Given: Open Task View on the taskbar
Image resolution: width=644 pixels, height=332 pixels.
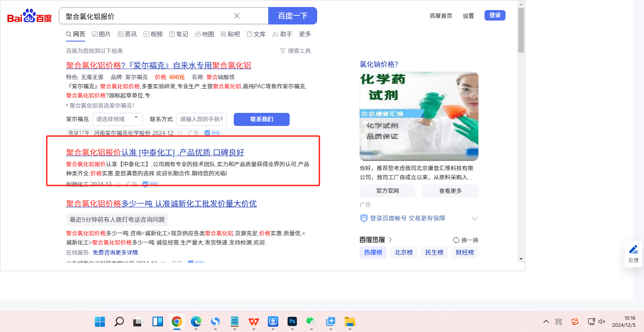Looking at the screenshot, I should (138, 322).
